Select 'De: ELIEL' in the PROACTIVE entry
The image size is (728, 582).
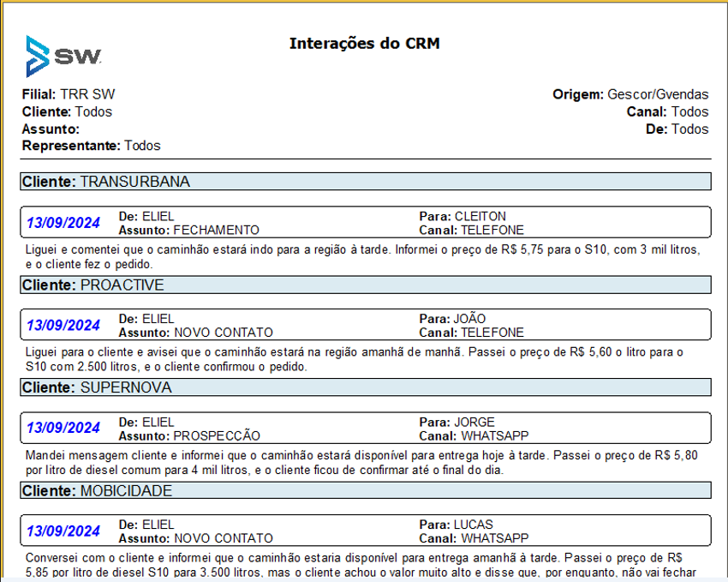146,319
